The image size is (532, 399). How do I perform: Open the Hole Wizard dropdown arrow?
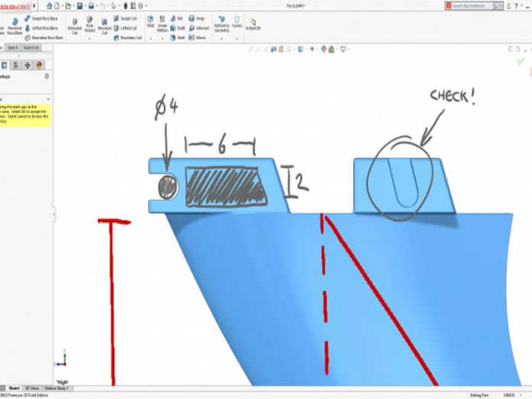(x=89, y=37)
